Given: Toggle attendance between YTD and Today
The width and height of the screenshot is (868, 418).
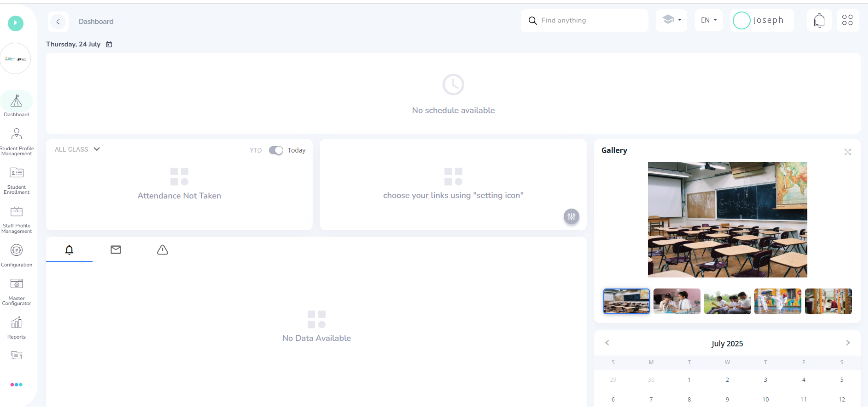Looking at the screenshot, I should 276,150.
